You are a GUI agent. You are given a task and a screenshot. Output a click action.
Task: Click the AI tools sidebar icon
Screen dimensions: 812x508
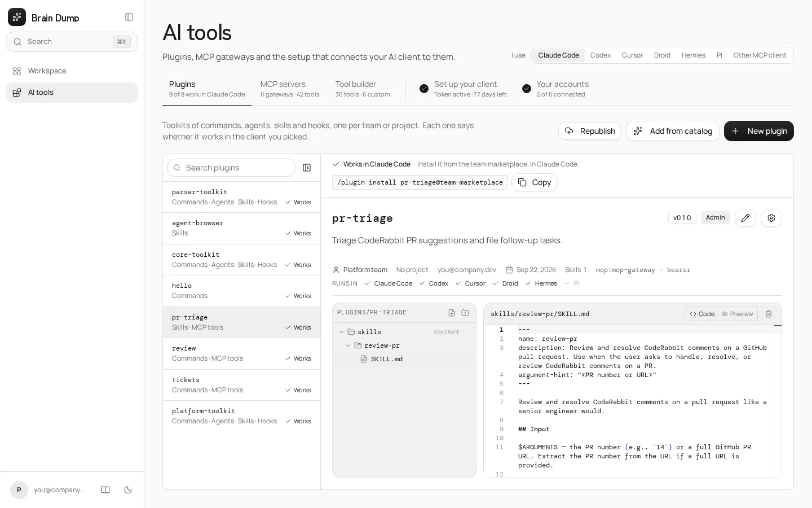click(x=17, y=93)
